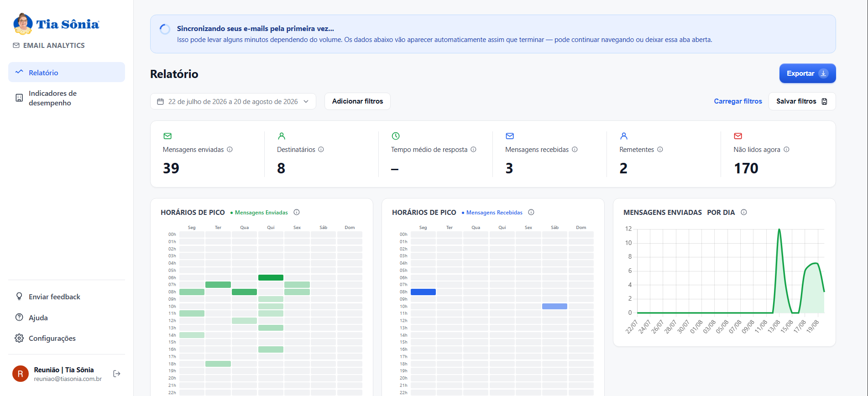Click the Remetentes value 2
This screenshot has width=868, height=396.
(623, 168)
